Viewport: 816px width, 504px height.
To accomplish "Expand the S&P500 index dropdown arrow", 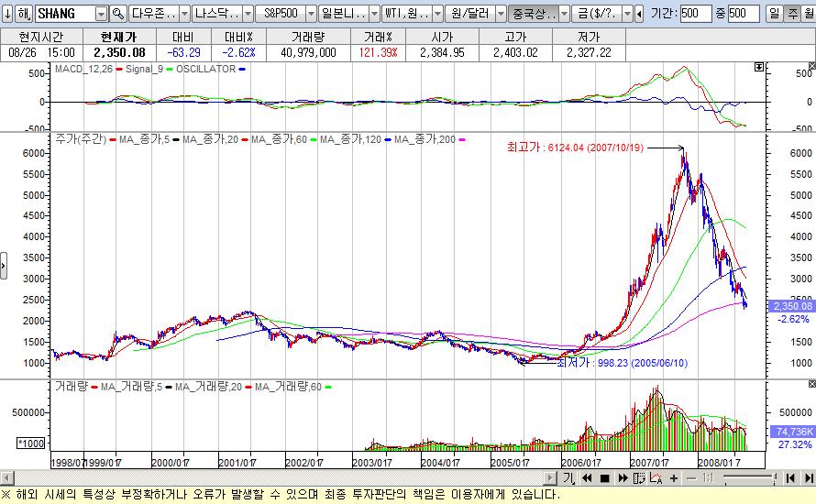I will (x=311, y=14).
